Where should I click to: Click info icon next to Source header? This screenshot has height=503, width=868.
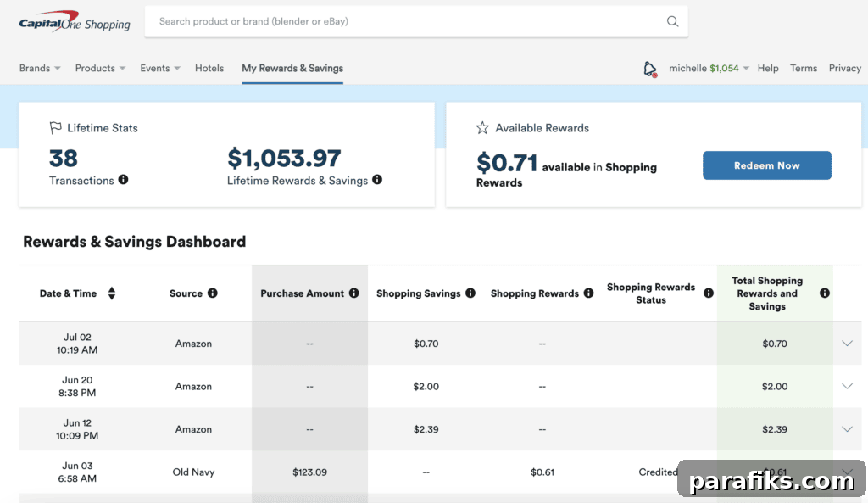coord(213,293)
